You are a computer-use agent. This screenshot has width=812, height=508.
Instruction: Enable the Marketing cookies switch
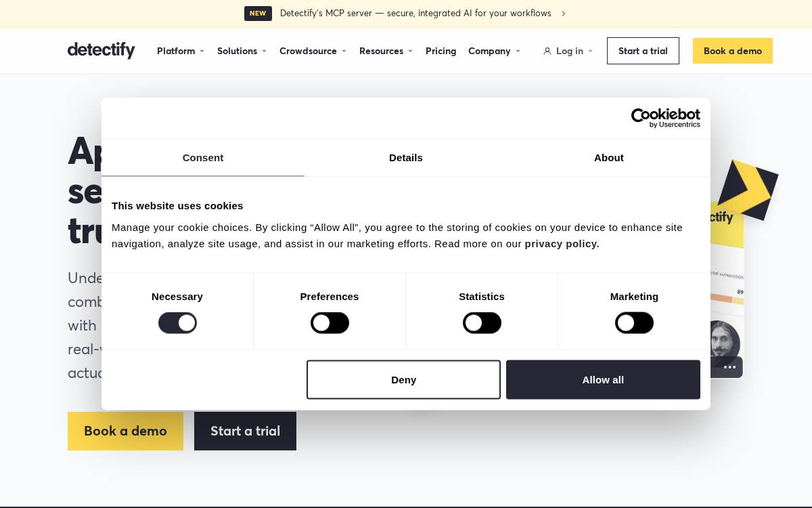tap(634, 323)
